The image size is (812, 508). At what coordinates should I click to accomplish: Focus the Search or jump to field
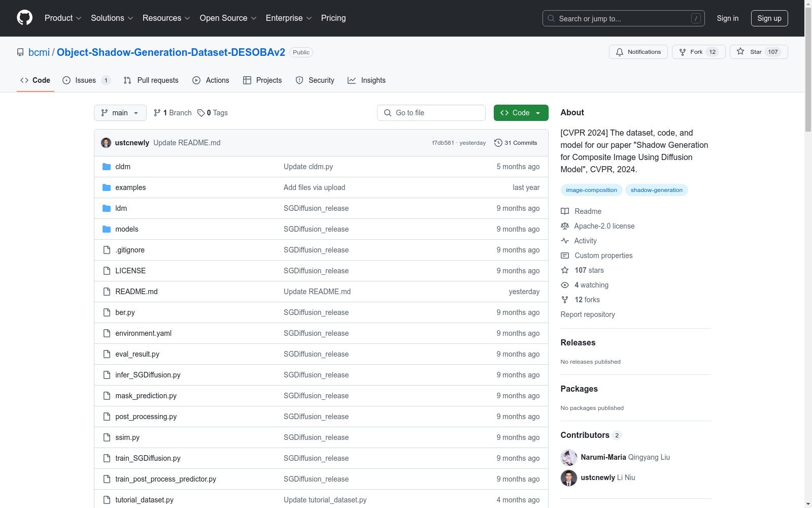624,18
